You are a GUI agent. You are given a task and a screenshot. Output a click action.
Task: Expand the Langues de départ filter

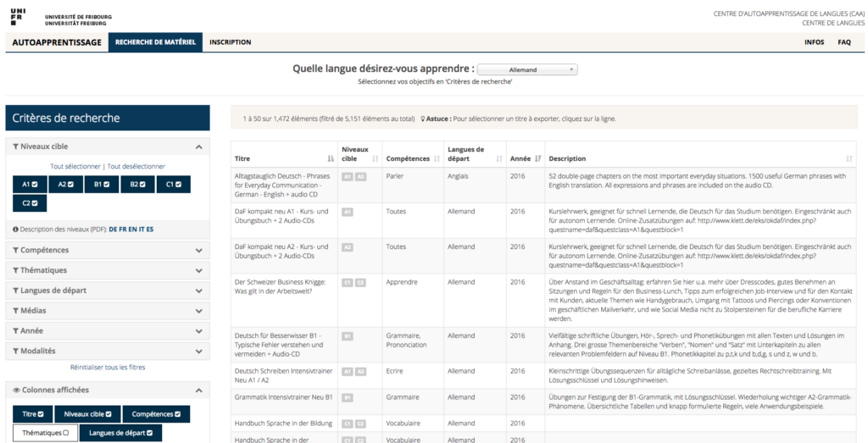pos(108,291)
